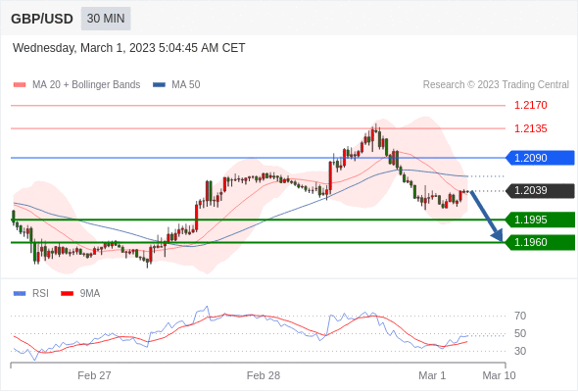Click the Mar 10 date axis label

click(499, 375)
